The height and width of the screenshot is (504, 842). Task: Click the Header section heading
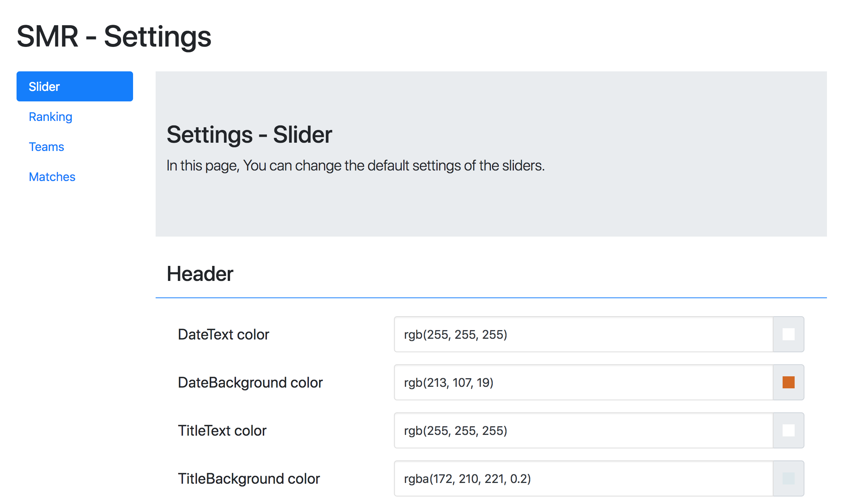200,274
